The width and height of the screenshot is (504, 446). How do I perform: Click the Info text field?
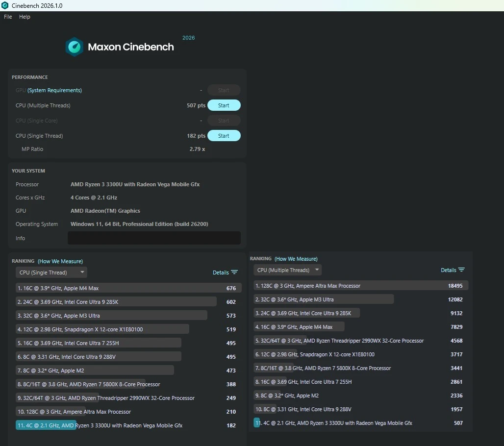(x=154, y=238)
